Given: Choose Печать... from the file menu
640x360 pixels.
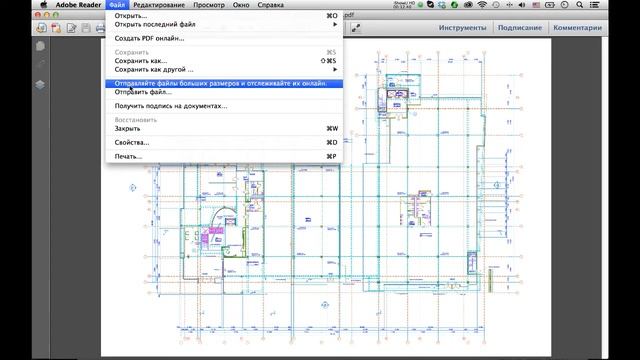Looking at the screenshot, I should 224,156.
